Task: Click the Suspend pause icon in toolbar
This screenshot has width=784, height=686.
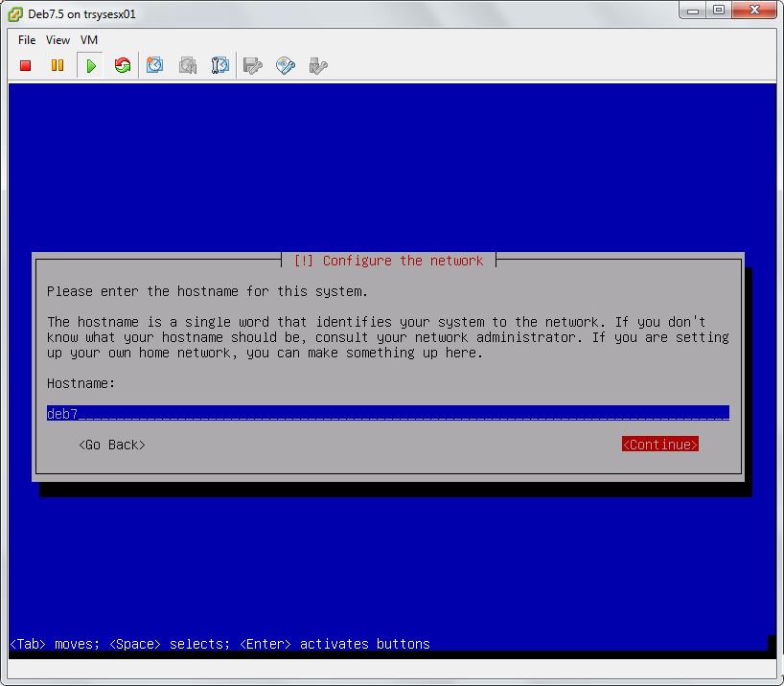Action: 58,65
